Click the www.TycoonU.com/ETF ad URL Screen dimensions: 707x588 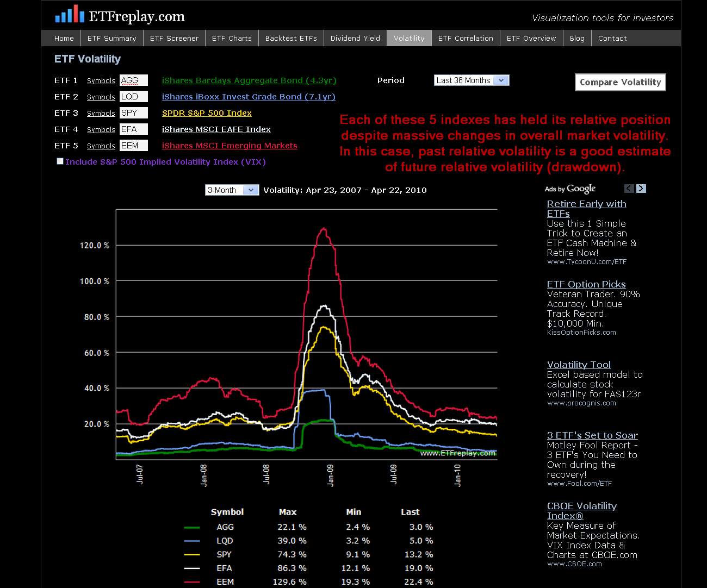[x=587, y=262]
